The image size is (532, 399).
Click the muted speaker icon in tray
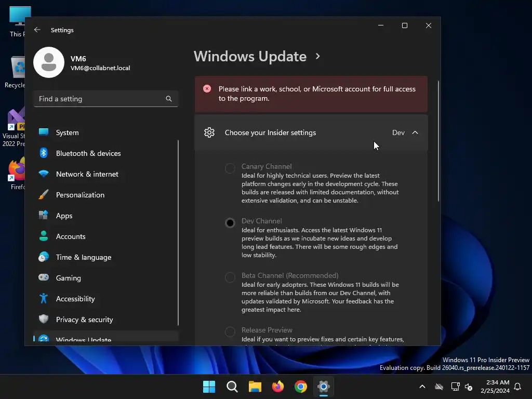coord(469,387)
